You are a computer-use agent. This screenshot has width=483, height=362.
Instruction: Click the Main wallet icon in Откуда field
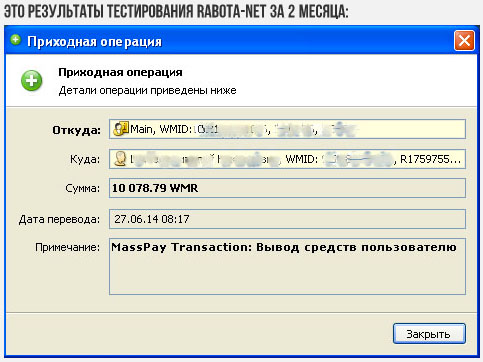[x=120, y=129]
